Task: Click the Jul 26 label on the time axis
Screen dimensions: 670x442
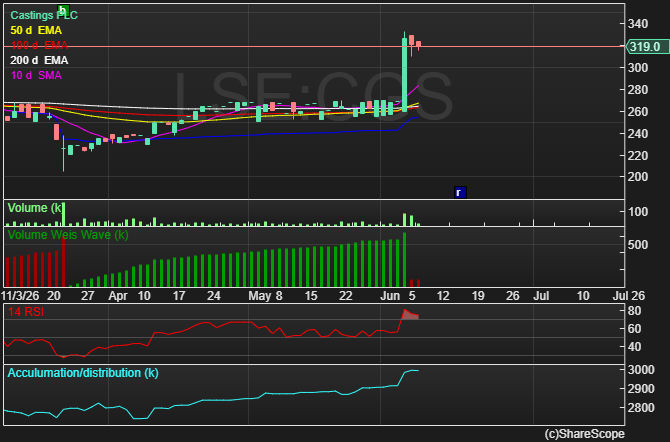Action: [629, 296]
